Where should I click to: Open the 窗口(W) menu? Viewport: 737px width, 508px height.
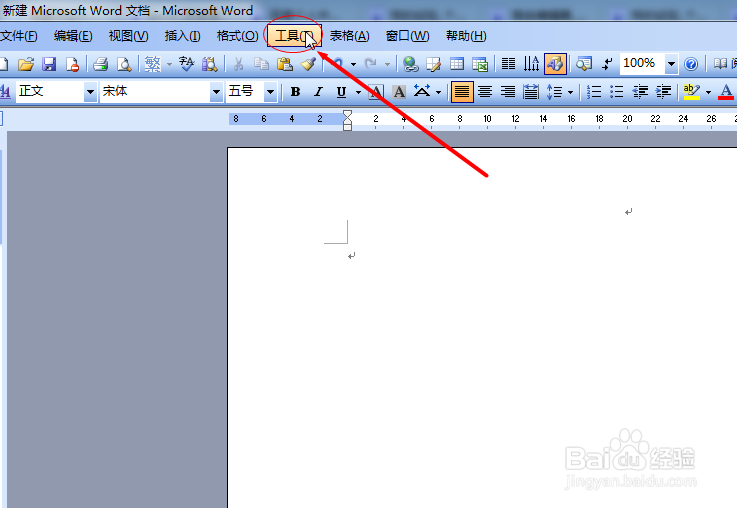[407, 36]
